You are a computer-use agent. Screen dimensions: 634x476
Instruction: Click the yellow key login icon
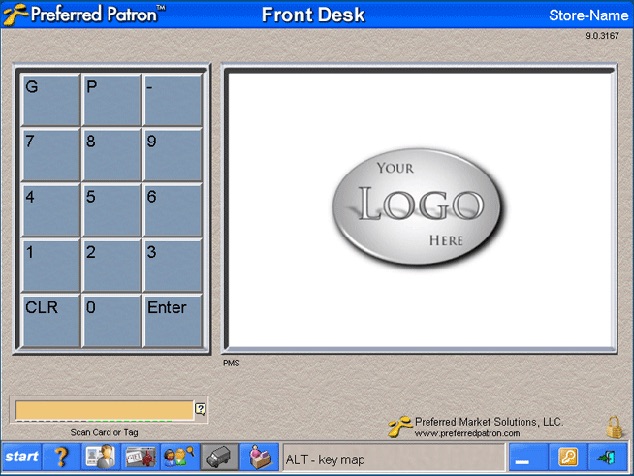coord(568,457)
